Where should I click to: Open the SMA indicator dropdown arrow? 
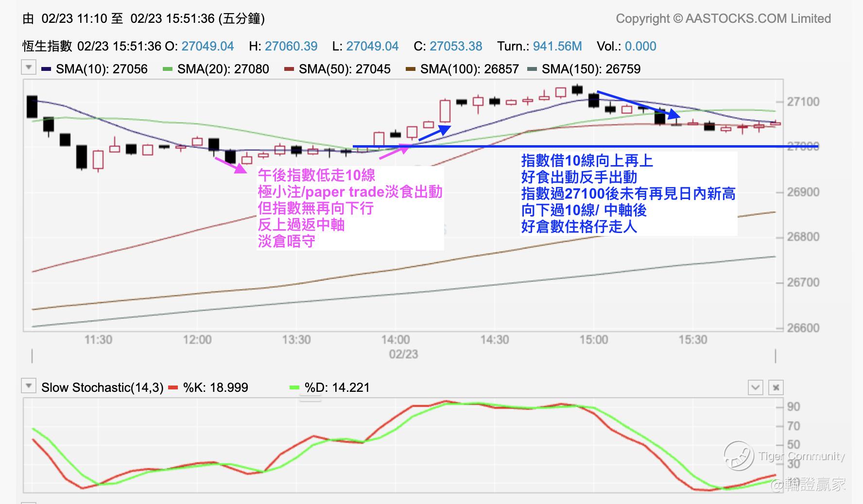click(29, 67)
